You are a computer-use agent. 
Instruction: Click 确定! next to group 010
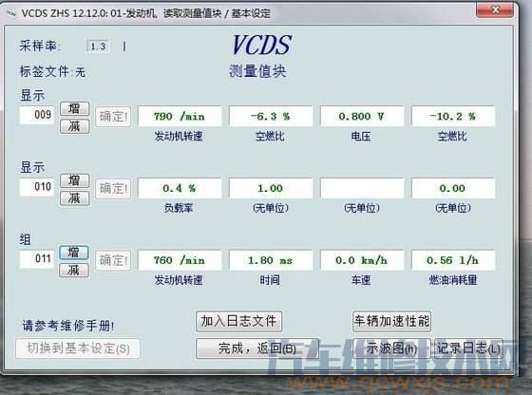tap(113, 189)
